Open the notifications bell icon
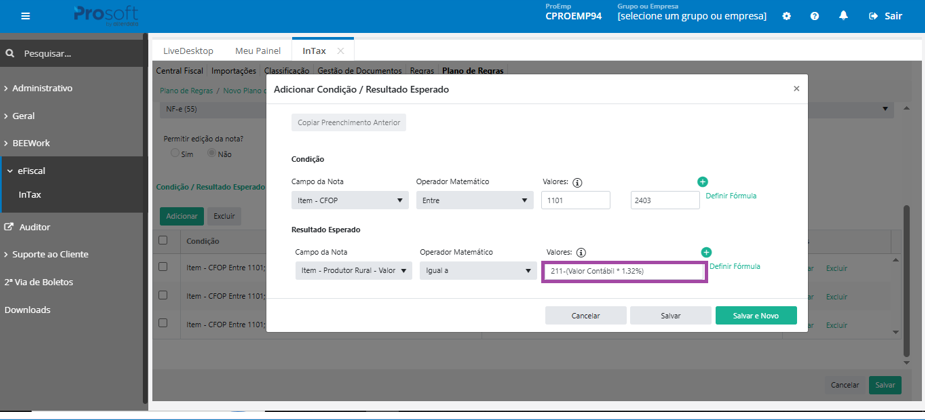Screen dimensions: 925x420 tap(844, 16)
